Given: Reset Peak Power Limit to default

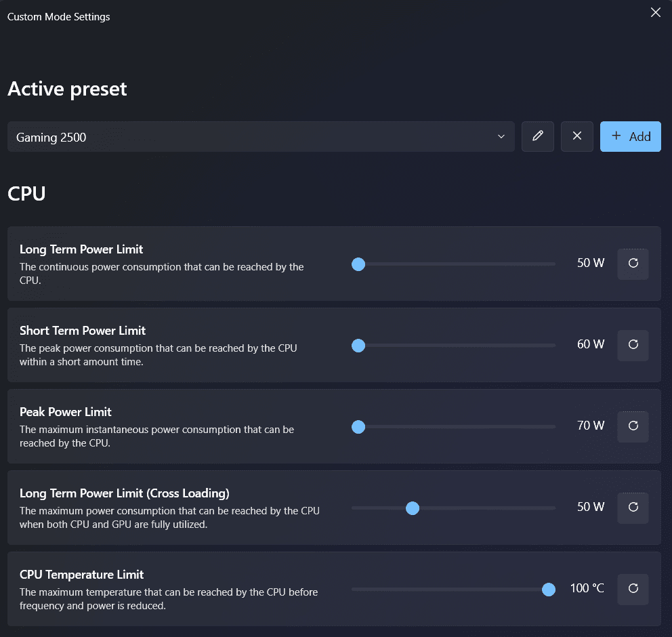Looking at the screenshot, I should click(x=633, y=426).
